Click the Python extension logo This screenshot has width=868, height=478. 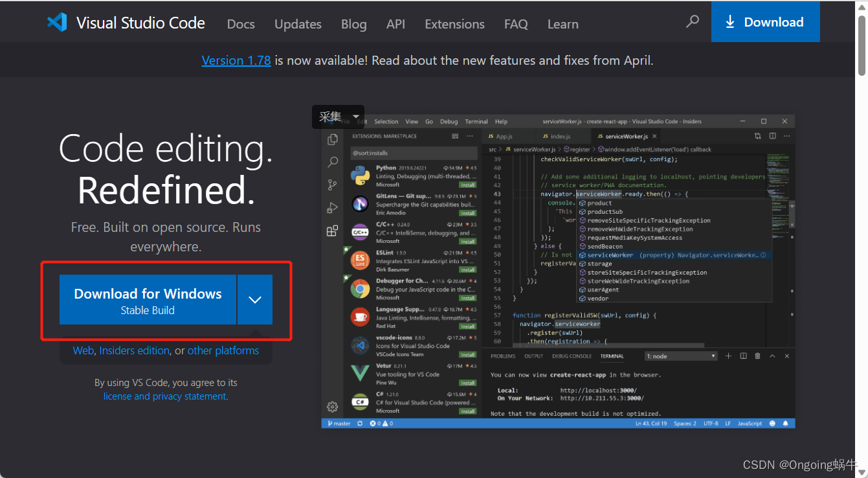[360, 175]
